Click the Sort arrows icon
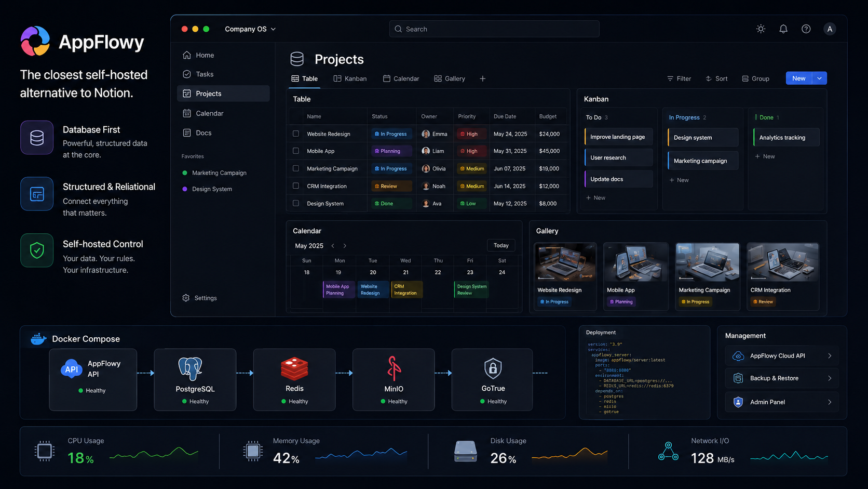Screen dimensions: 868x489 (709, 78)
